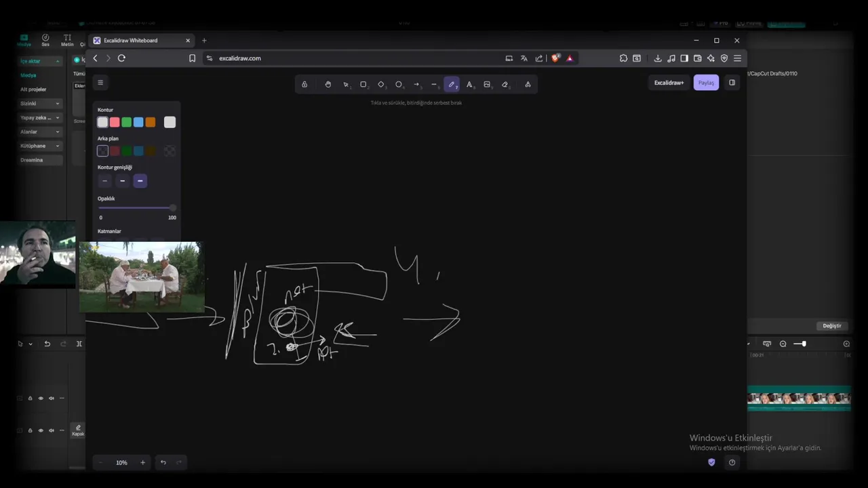Select the Text tool
Screen dimensions: 868x488
coord(469,85)
